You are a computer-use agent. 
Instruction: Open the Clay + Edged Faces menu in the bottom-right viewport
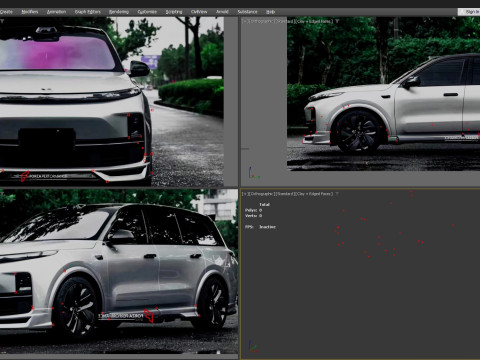[x=314, y=194]
